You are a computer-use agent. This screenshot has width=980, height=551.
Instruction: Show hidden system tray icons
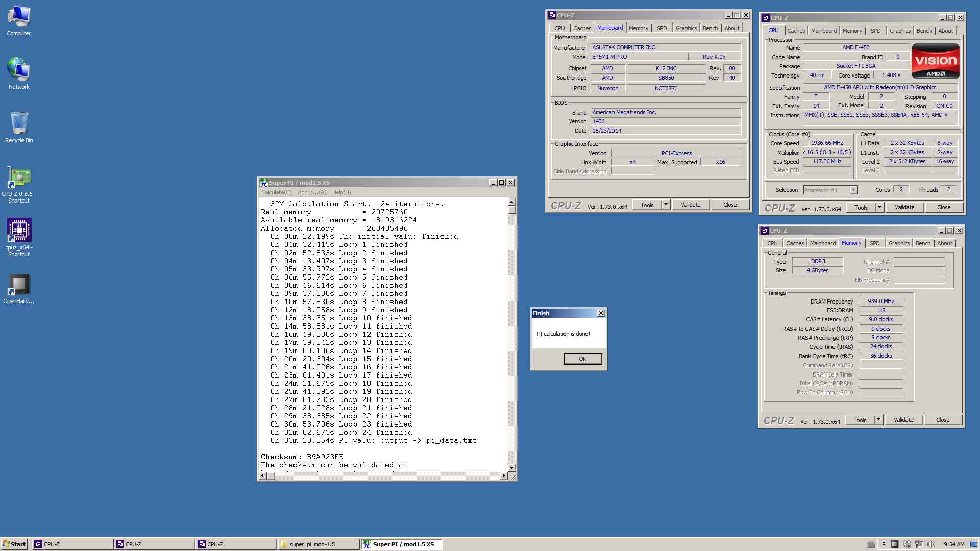[884, 544]
